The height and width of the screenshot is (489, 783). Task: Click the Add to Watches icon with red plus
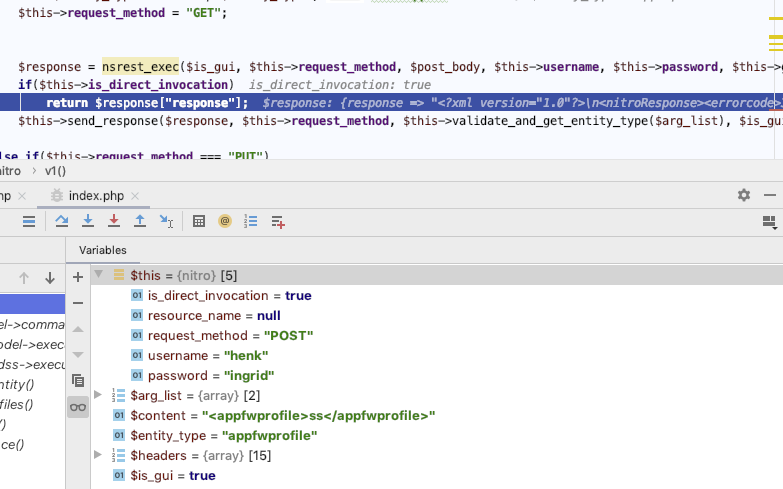coord(278,221)
